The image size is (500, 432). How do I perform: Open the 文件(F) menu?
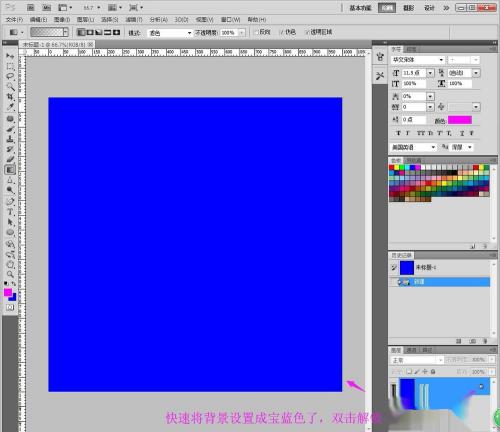point(14,20)
